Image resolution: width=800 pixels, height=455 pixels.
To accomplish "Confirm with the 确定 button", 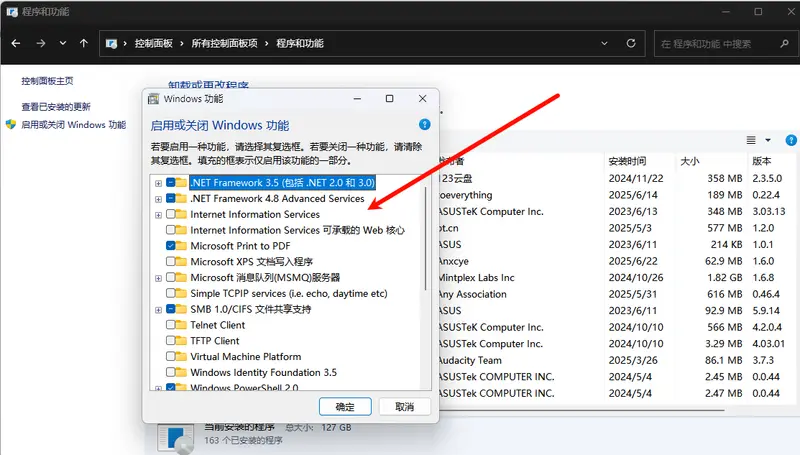I will 345,407.
